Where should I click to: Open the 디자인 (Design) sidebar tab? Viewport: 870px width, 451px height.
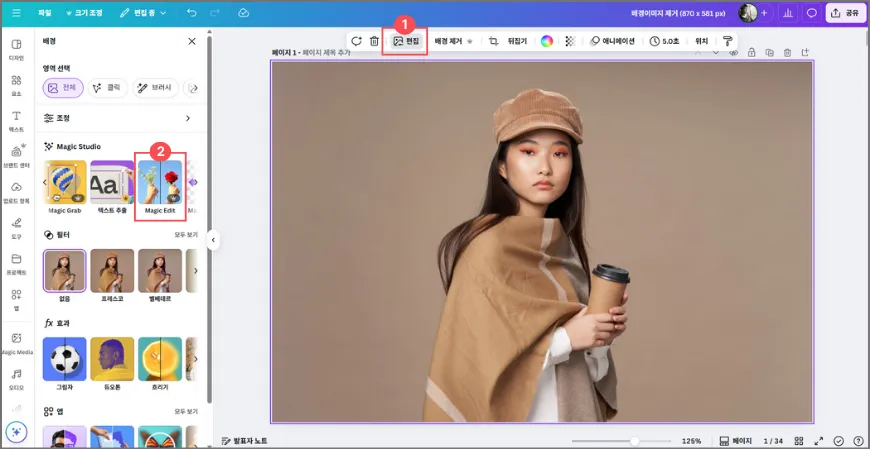17,49
